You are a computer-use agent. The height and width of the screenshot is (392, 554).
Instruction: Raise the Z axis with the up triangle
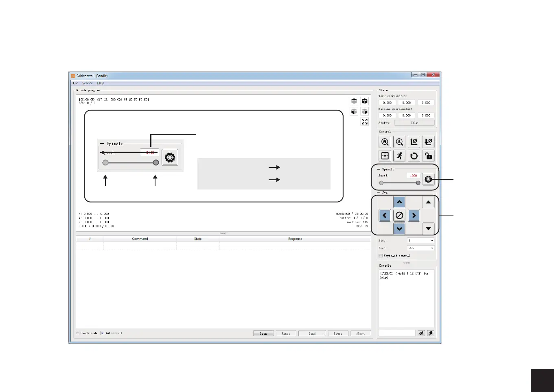coord(428,202)
